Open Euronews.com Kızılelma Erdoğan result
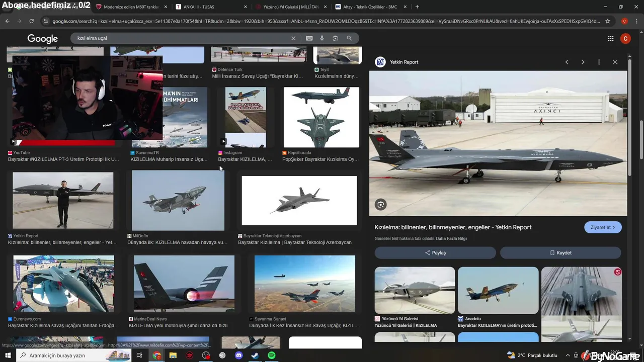 [64, 284]
